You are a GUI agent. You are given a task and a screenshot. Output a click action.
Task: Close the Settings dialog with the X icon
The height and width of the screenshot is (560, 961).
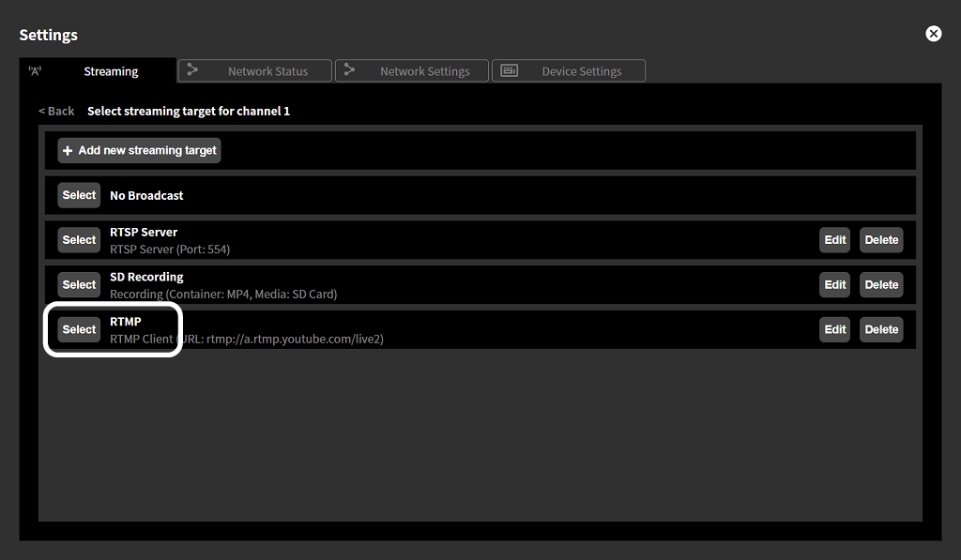pyautogui.click(x=933, y=33)
